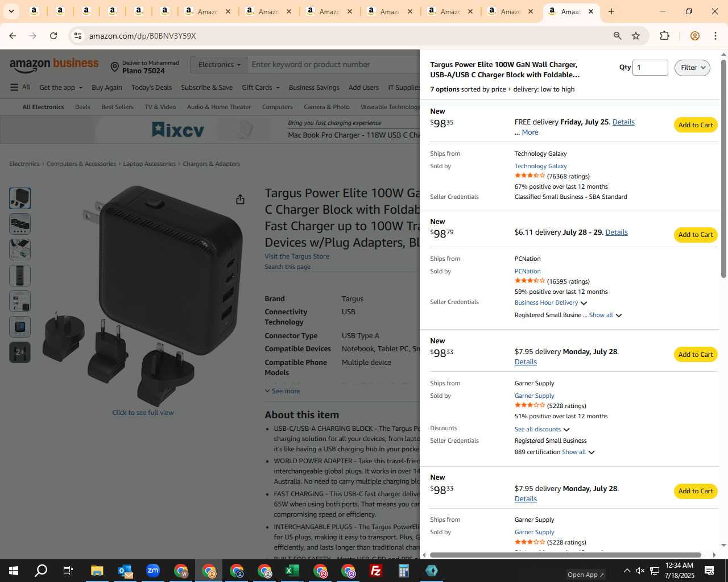This screenshot has height=582, width=728.
Task: Open Buy Again in navigation
Action: coord(107,88)
